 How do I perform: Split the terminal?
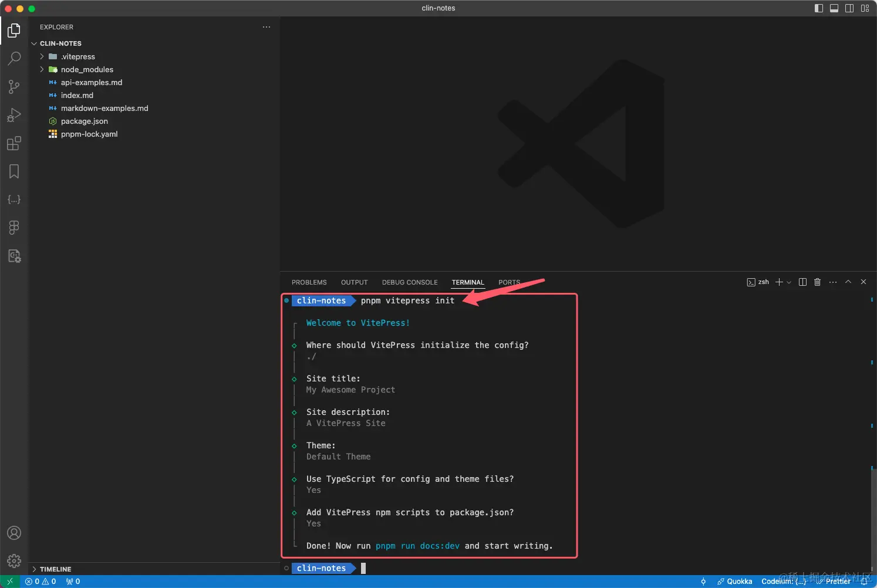(802, 282)
